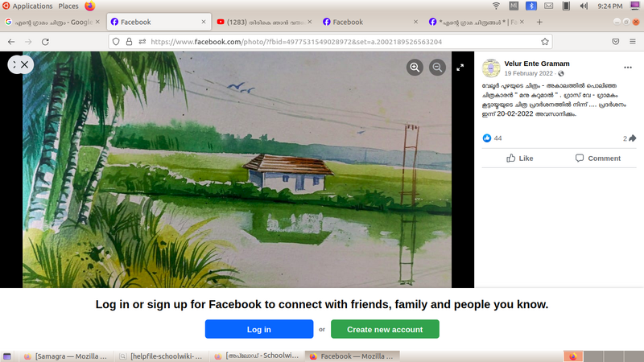
Task: Open Velur Ente Gramam profile picture
Action: click(x=491, y=68)
